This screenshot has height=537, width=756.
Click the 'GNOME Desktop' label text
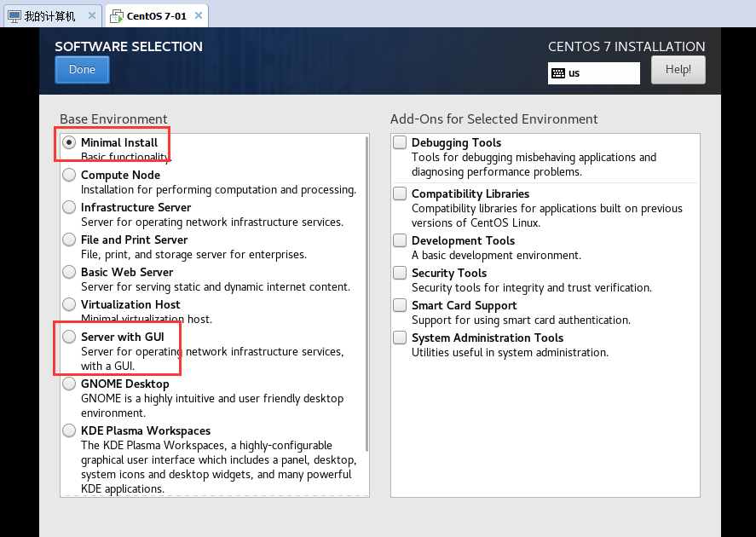click(x=125, y=384)
